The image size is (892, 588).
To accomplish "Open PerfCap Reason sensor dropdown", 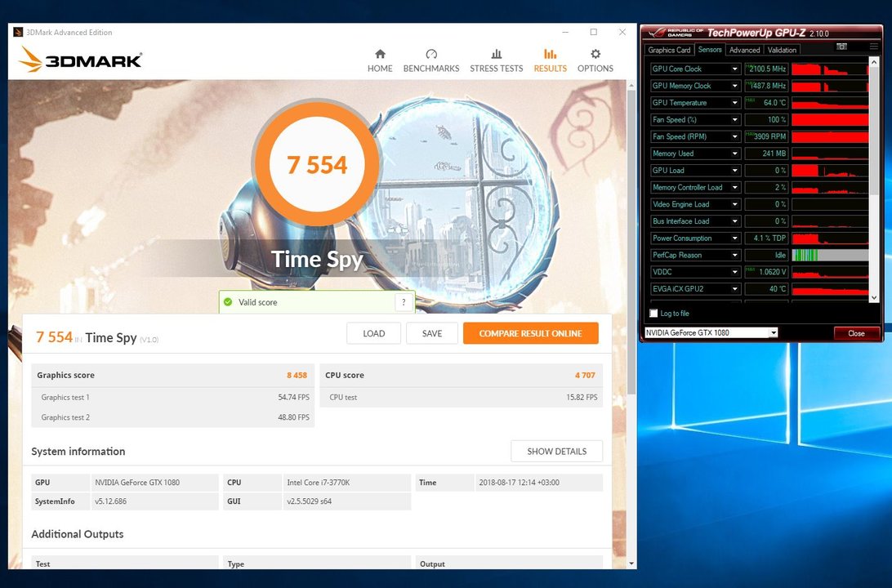I will pos(734,256).
